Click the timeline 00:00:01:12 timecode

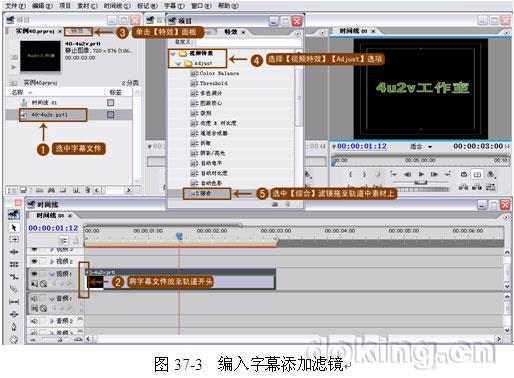(x=53, y=228)
